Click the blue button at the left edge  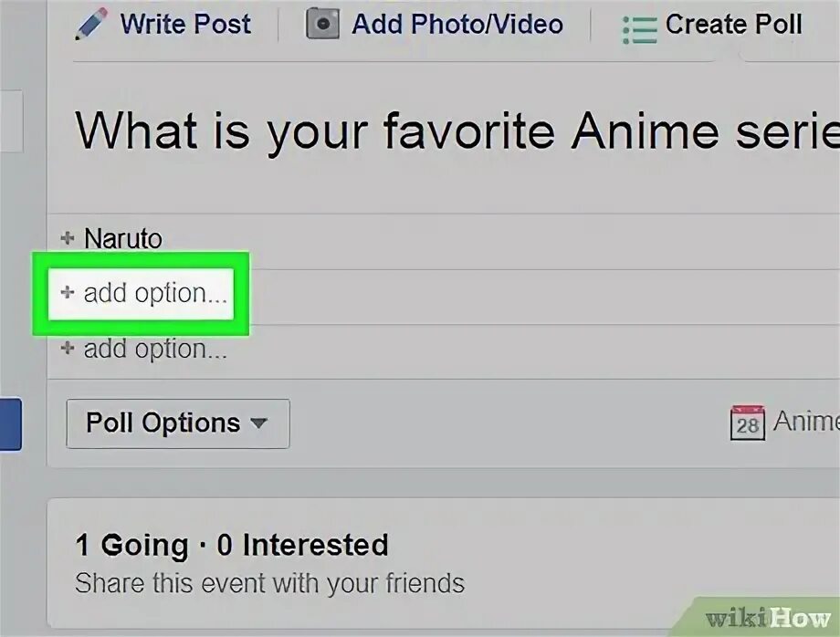point(11,424)
